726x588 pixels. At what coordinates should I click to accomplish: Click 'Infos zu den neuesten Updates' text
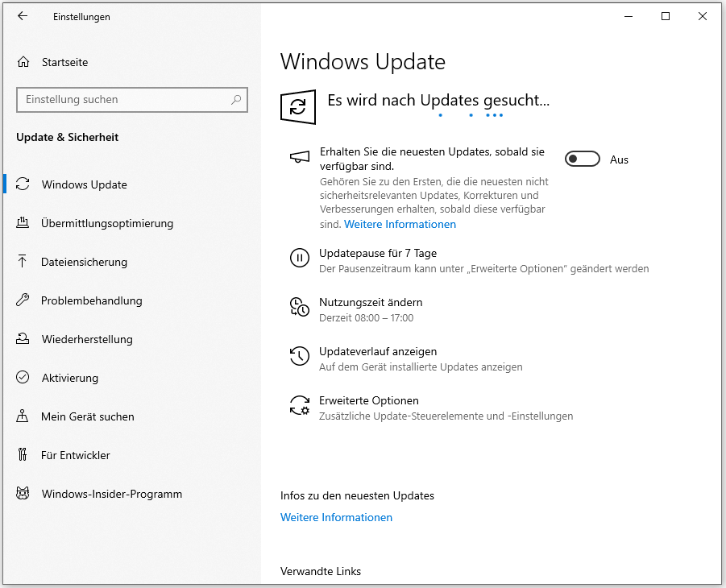click(x=357, y=495)
